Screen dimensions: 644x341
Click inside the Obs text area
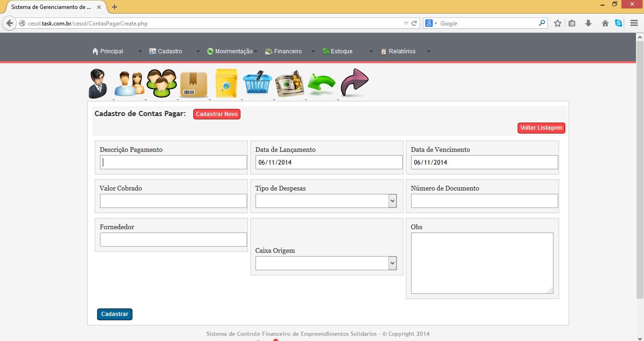point(481,263)
